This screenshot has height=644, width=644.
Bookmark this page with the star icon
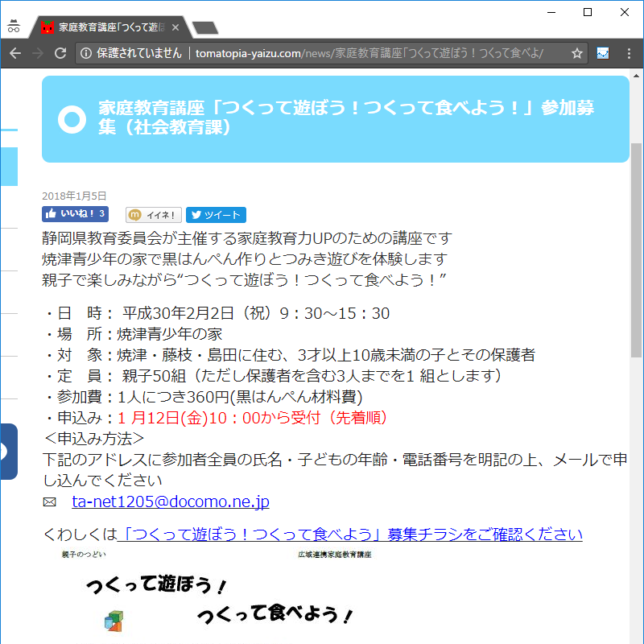(x=576, y=53)
